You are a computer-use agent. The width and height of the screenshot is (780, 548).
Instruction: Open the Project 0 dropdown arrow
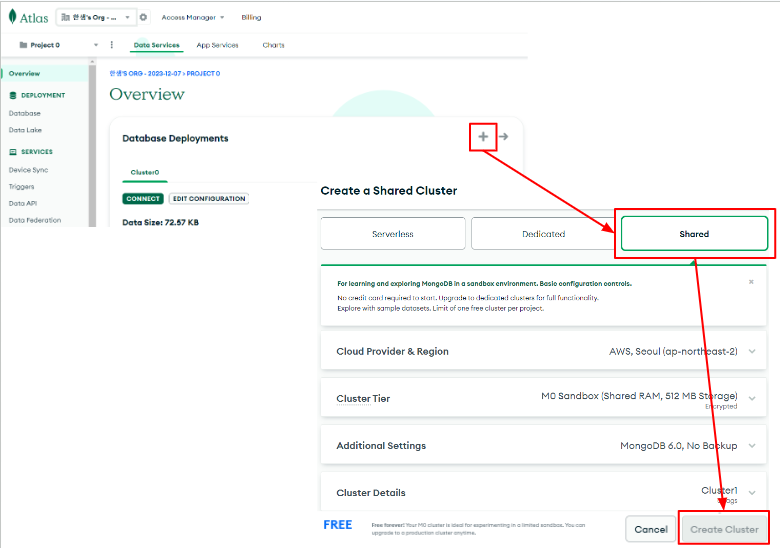pos(96,45)
